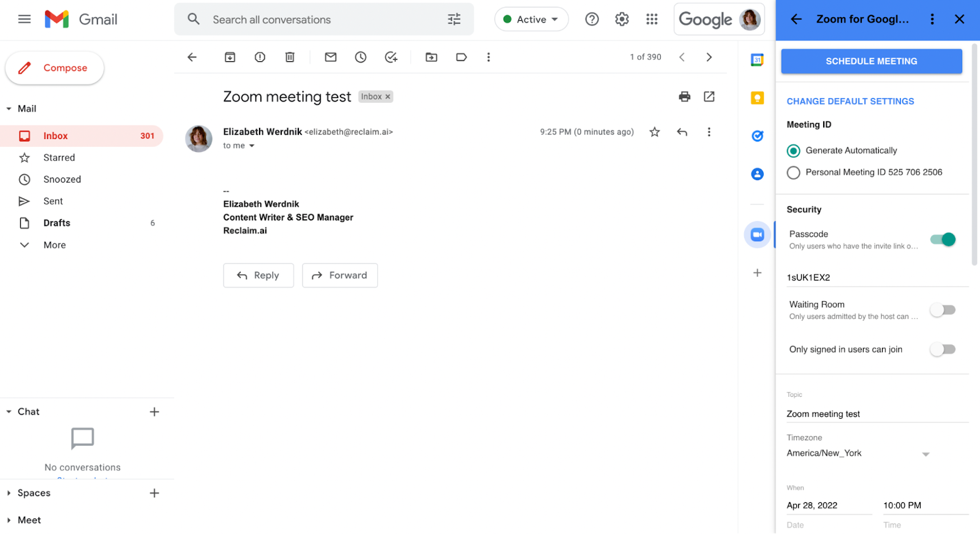Screen dimensions: 980x534
Task: Snooze this email clock icon
Action: 361,57
